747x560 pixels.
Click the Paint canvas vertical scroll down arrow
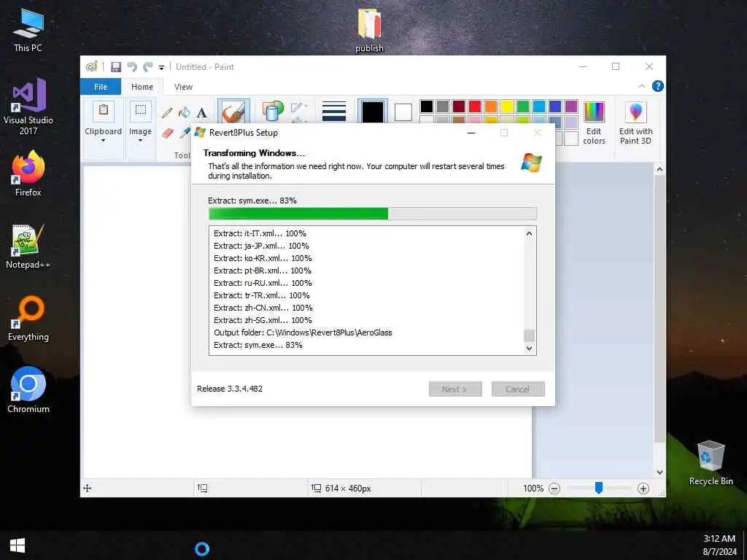coord(659,472)
